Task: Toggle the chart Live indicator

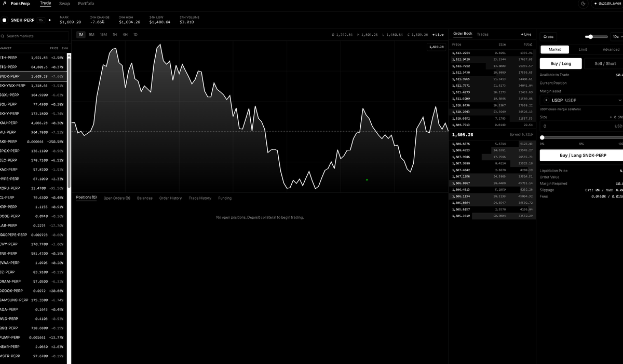Action: (x=438, y=35)
